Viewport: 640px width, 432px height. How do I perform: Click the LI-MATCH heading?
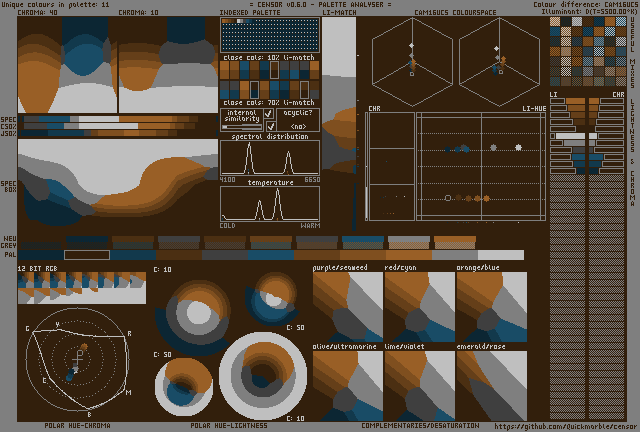click(x=339, y=13)
